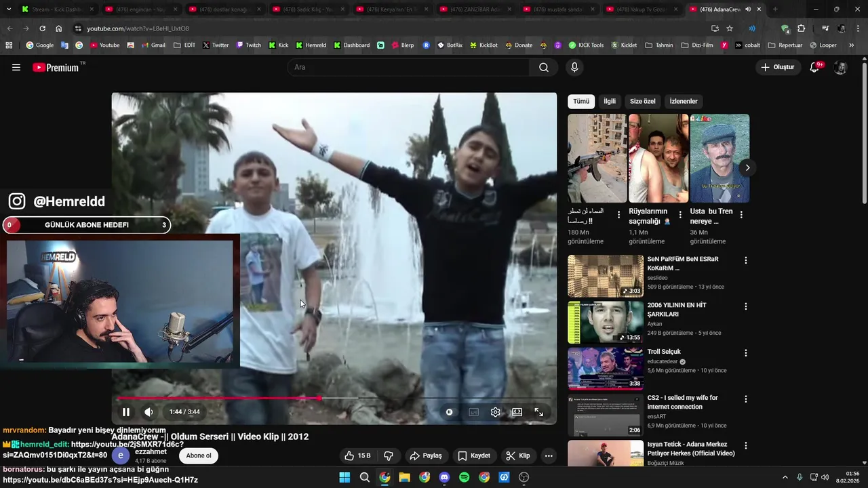Like the video with 15 B likes
Screen dimensions: 868x488
tap(357, 455)
